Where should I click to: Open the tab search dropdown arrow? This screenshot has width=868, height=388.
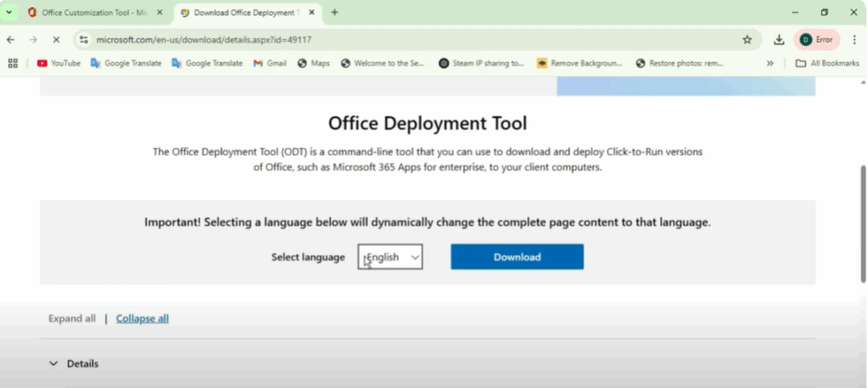[x=8, y=12]
